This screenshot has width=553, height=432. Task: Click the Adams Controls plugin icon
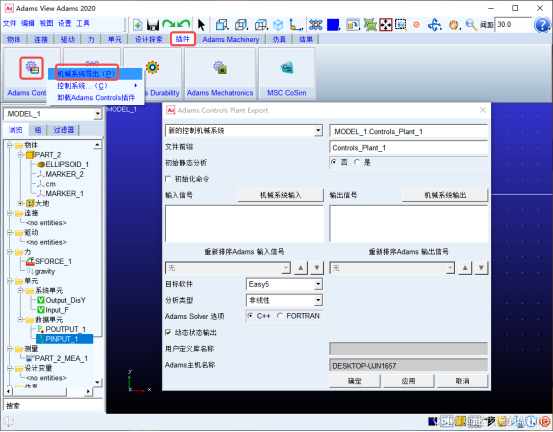31,68
